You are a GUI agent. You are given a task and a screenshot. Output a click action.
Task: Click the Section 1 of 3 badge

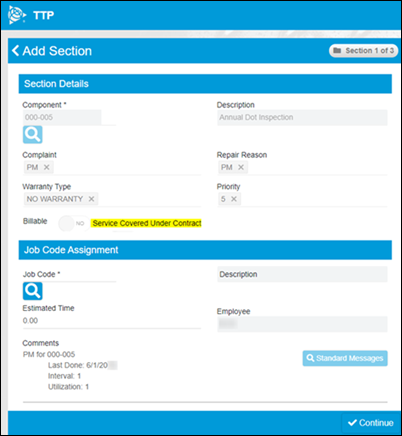click(364, 51)
